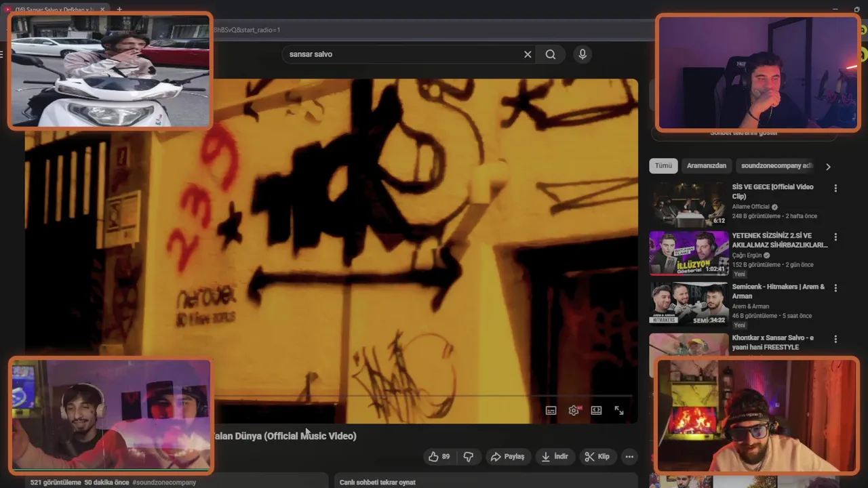Like the video showing 89 likes
The width and height of the screenshot is (868, 488).
click(x=439, y=457)
